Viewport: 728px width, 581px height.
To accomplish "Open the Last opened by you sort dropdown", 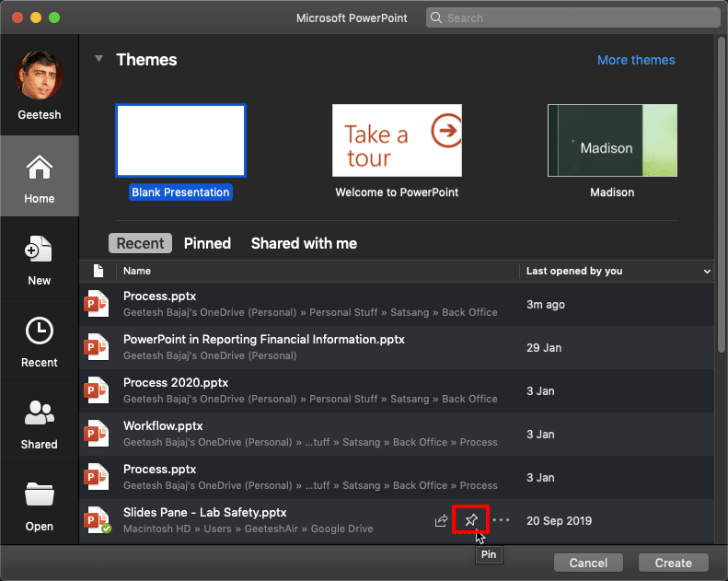I will [x=707, y=272].
